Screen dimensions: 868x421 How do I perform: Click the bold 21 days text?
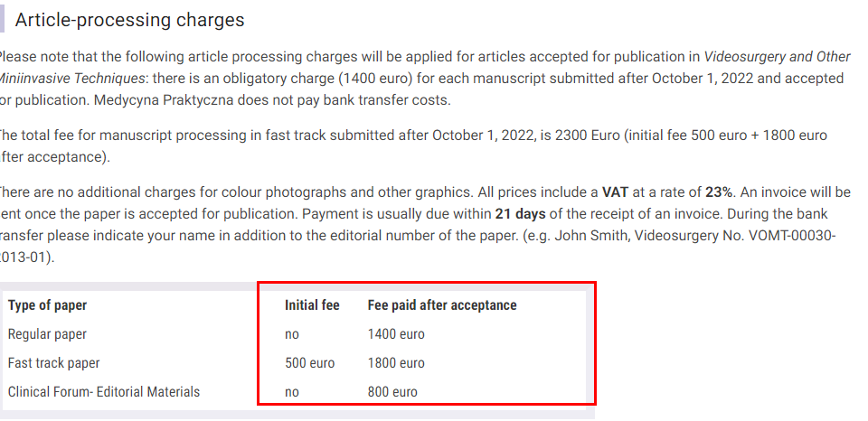[x=521, y=213]
